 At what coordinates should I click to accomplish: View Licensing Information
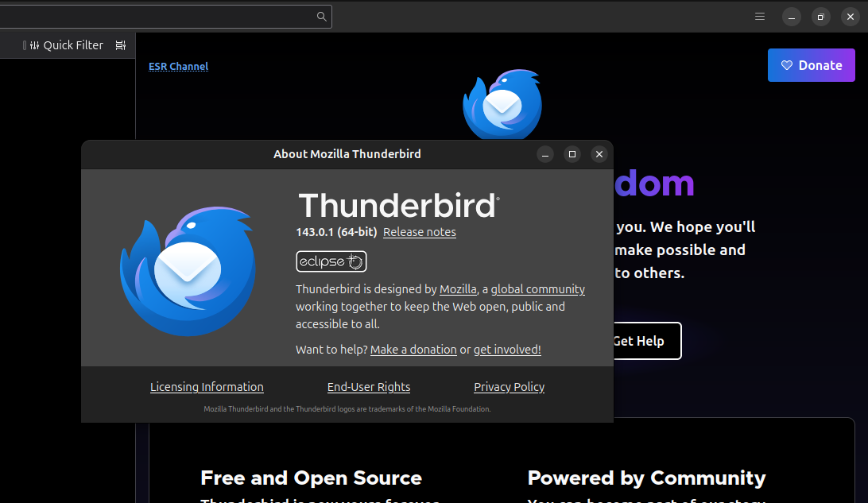pyautogui.click(x=207, y=387)
